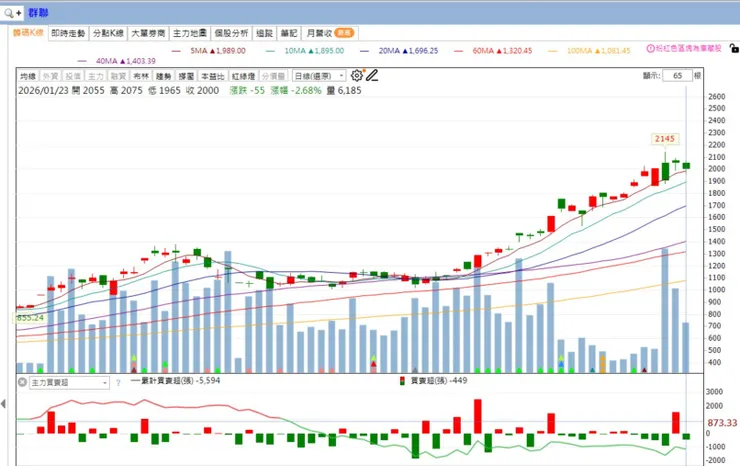Expand the 主力買賣超 indicator dropdown

point(69,382)
